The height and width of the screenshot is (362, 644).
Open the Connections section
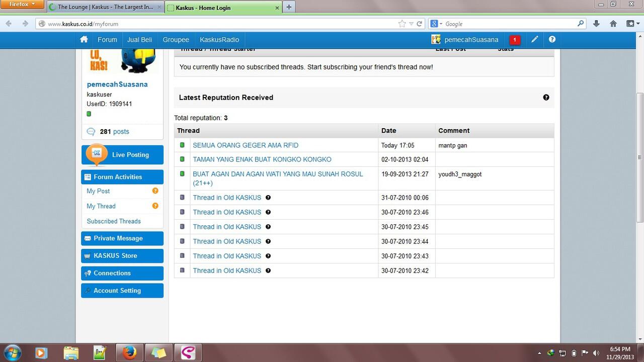tap(122, 273)
